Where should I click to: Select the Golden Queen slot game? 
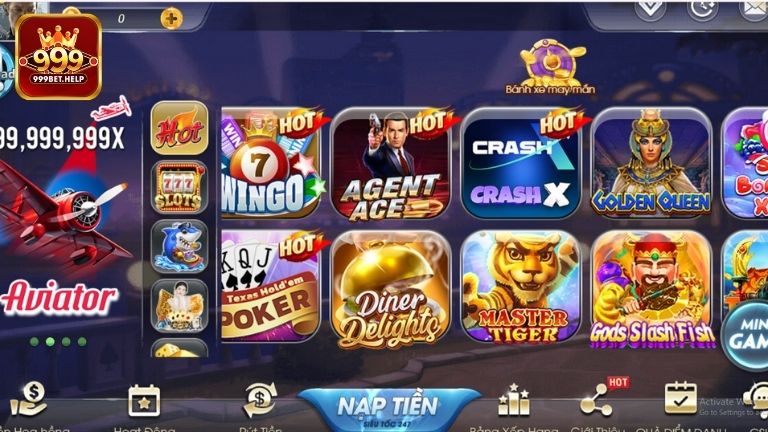pos(651,163)
